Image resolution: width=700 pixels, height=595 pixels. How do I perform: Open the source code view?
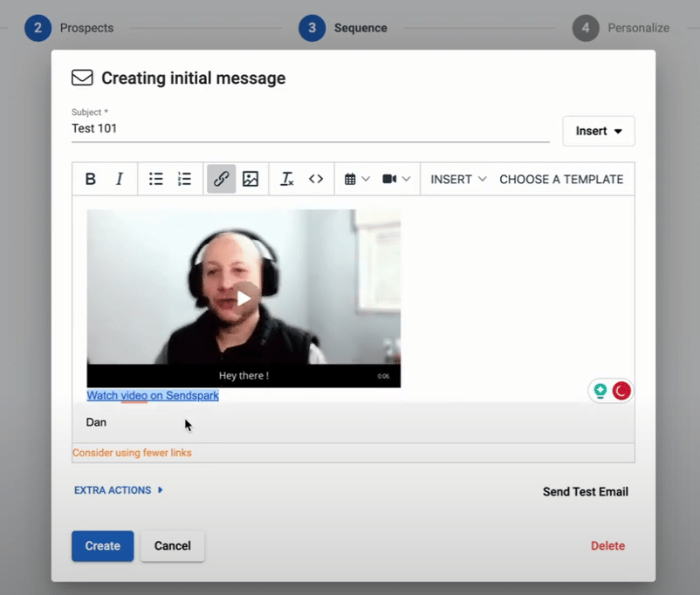[x=316, y=179]
